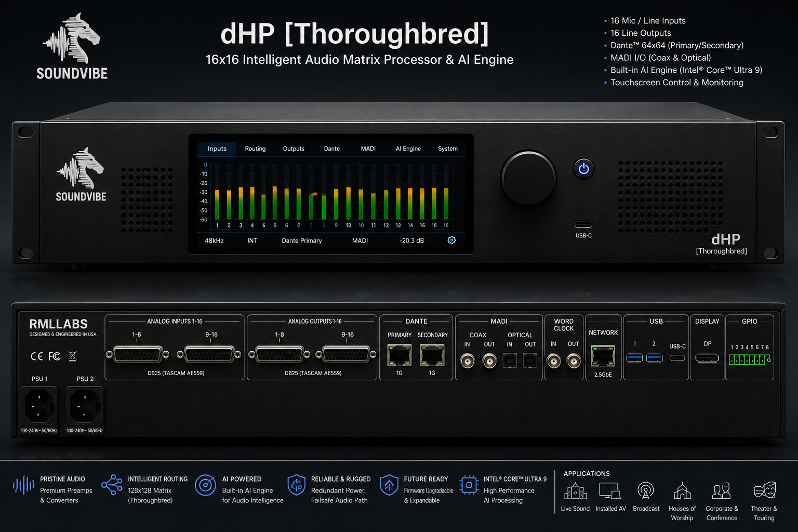Switch to the System tab
798x532 pixels.
click(x=447, y=149)
